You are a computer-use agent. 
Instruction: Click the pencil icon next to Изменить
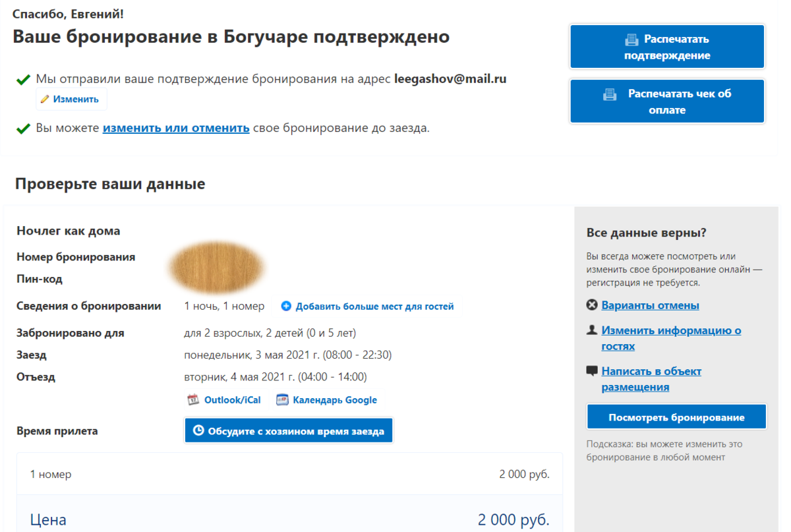point(45,98)
